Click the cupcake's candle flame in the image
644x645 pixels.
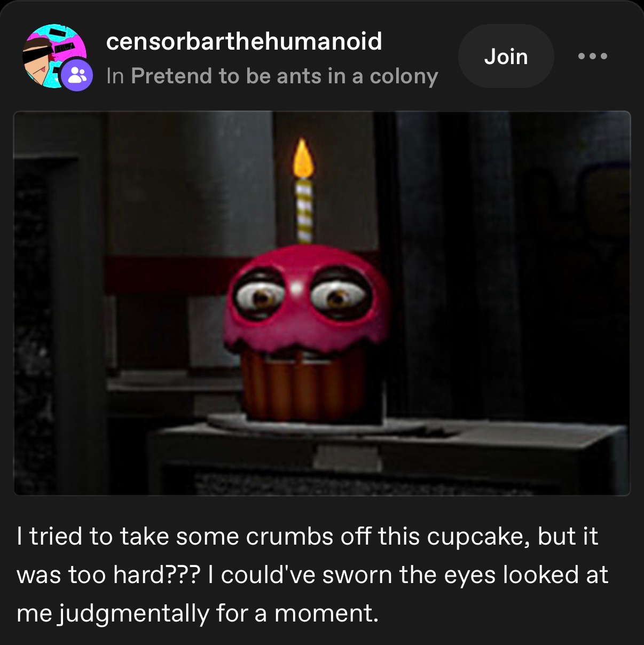coord(303,157)
